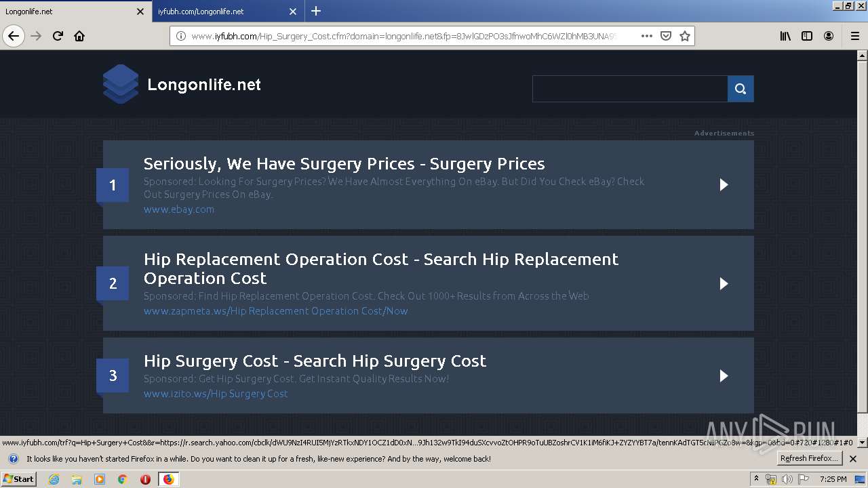Click the browser Back arrow button
868x488 pixels.
point(14,36)
